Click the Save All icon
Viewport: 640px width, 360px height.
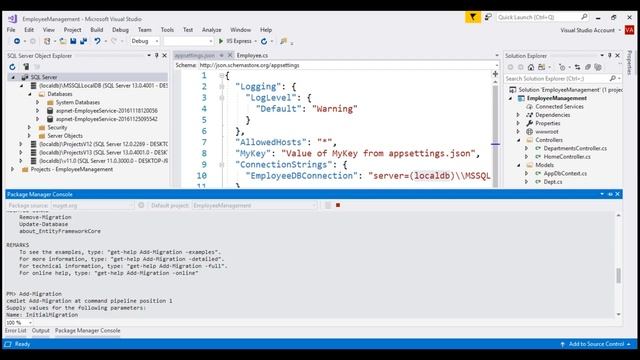[84, 41]
